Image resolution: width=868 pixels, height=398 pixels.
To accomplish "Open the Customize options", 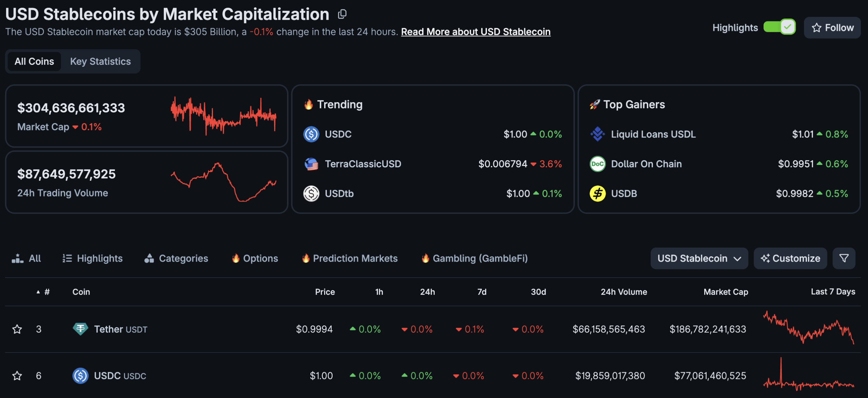I will click(x=790, y=258).
